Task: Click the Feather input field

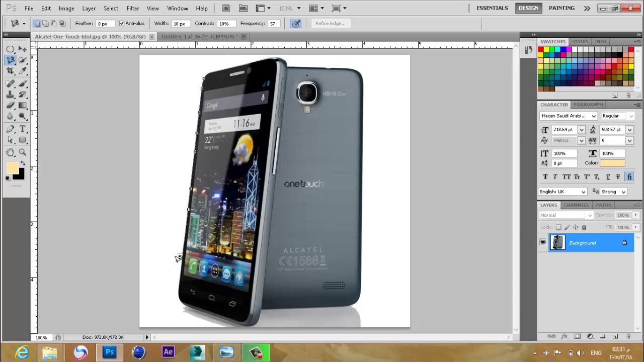Action: pos(105,24)
